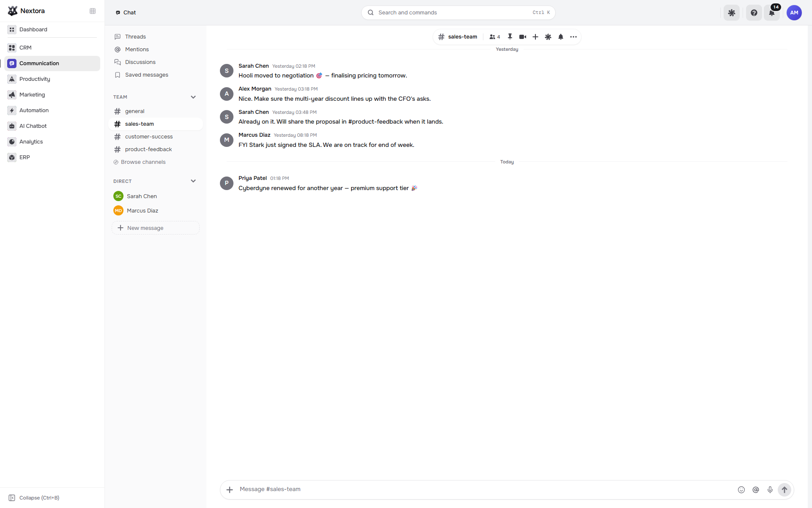
Task: Open the AM user avatar menu
Action: click(x=794, y=13)
